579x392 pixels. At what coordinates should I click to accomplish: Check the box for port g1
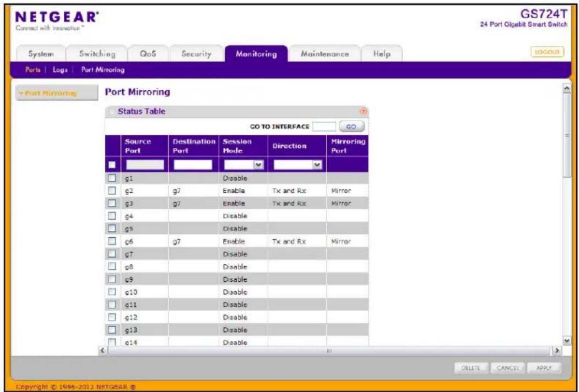point(112,178)
